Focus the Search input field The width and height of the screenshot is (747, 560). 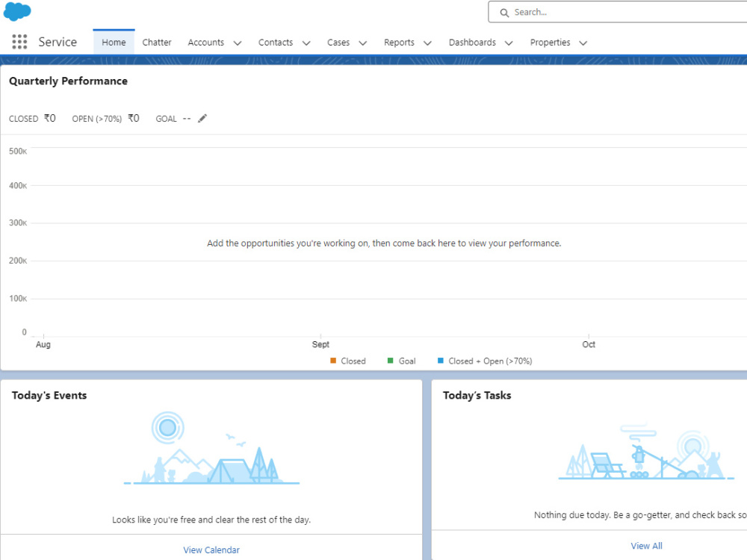(619, 12)
